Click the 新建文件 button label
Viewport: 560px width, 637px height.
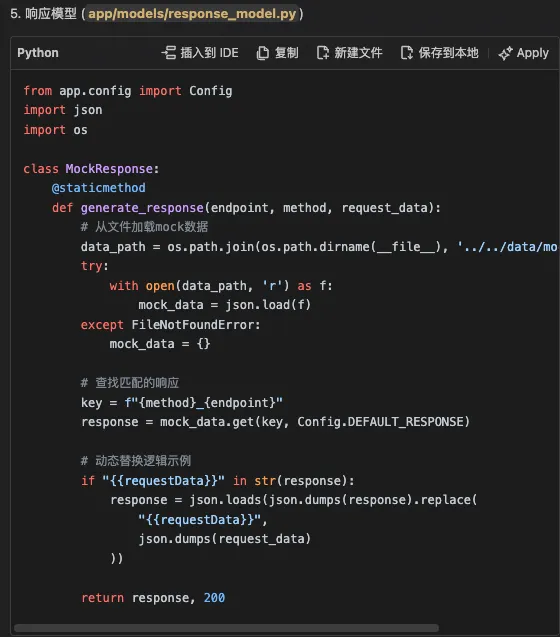[358, 53]
